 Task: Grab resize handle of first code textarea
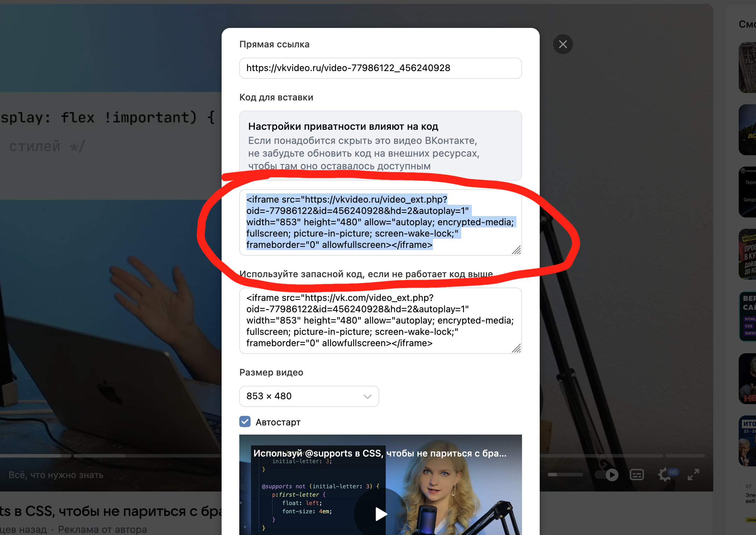(x=516, y=250)
